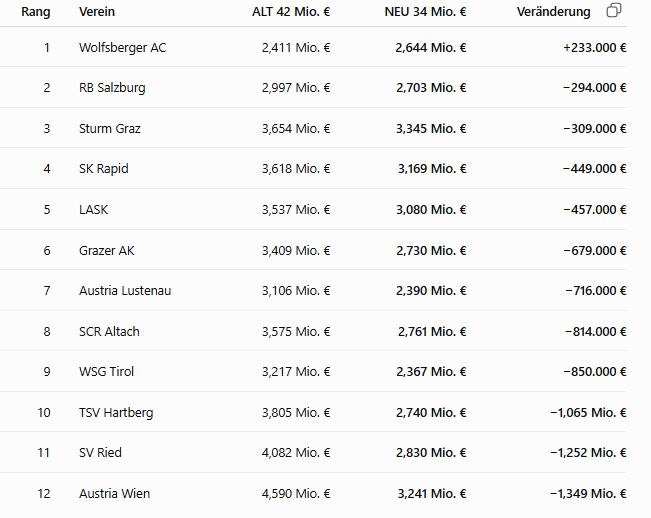The height and width of the screenshot is (518, 651).
Task: Click the NEU 34 Mio. € header
Action: pos(425,12)
